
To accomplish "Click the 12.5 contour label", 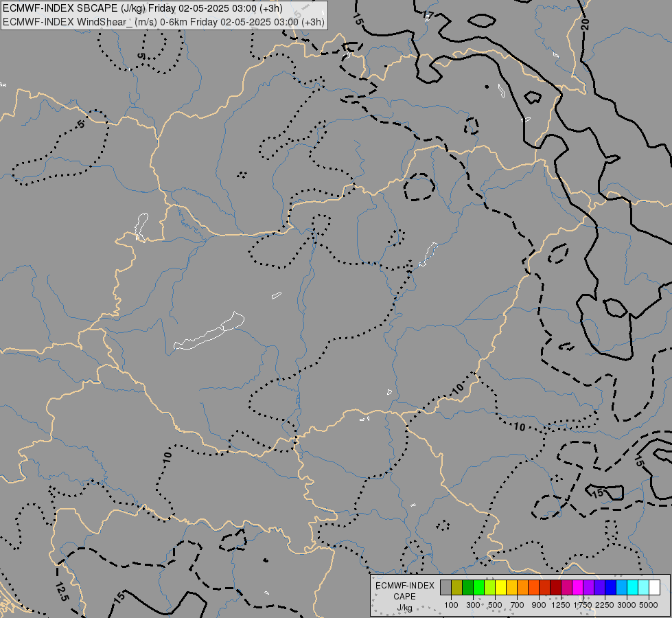I will click(61, 591).
